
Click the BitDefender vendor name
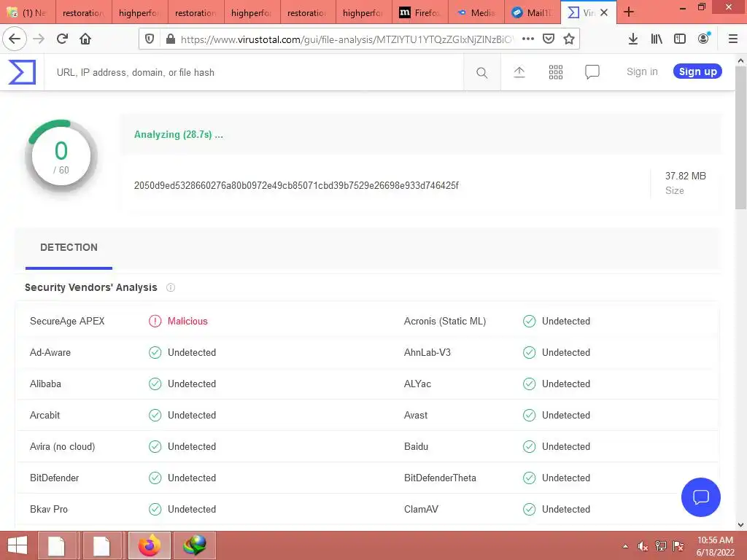54,478
